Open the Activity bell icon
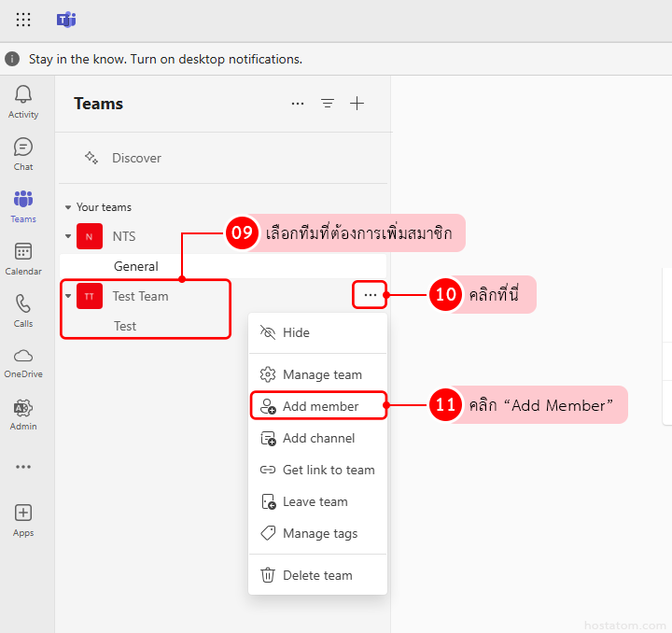 coord(23,101)
